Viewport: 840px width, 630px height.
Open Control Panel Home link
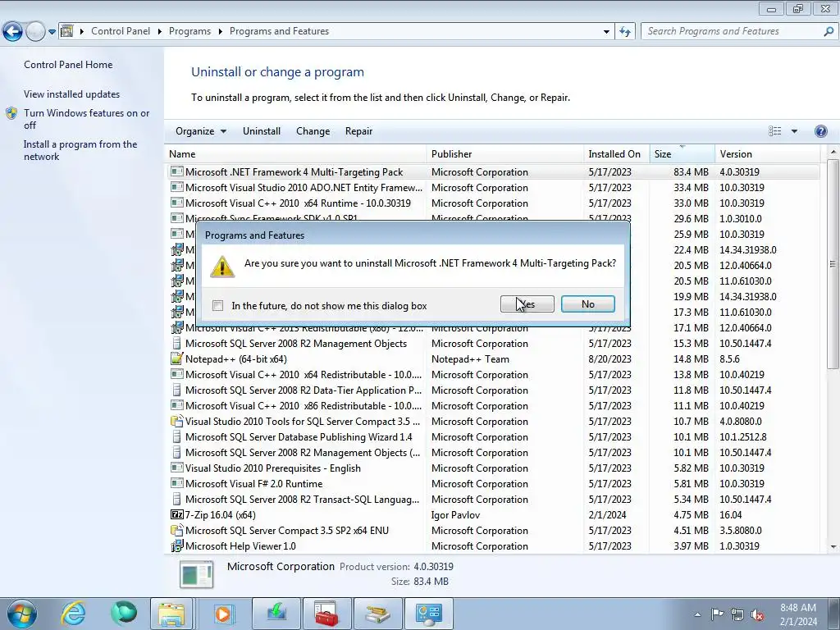68,64
